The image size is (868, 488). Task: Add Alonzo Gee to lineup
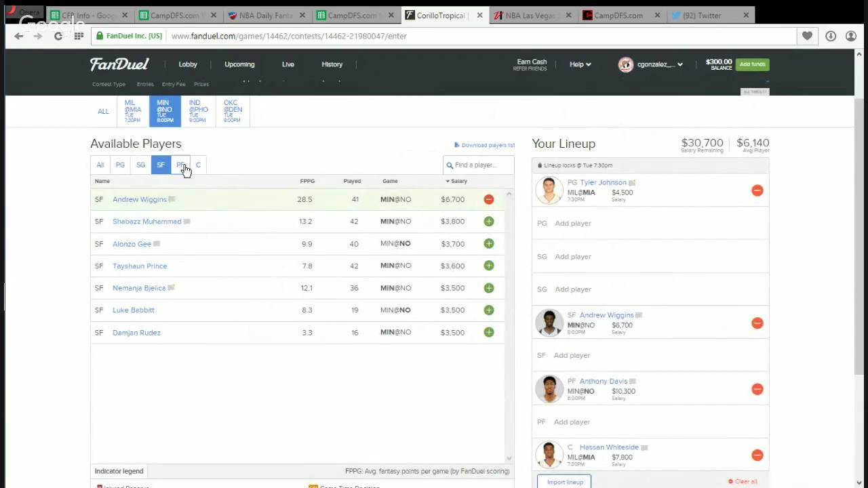point(488,244)
